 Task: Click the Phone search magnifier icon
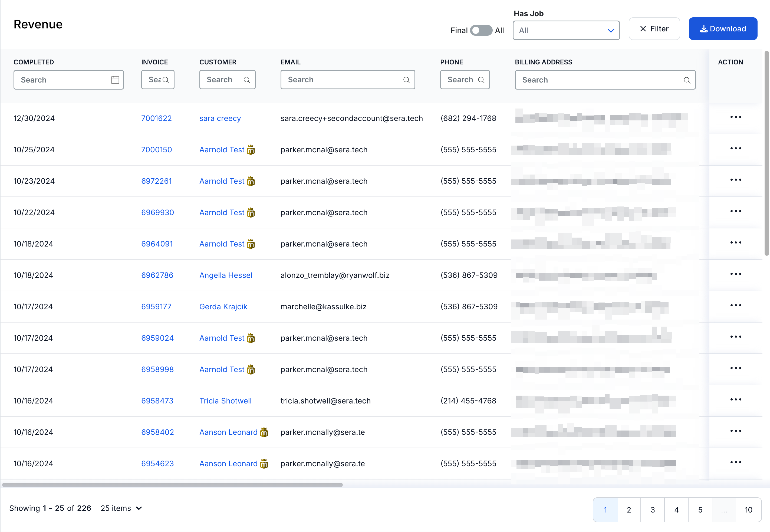[x=481, y=80]
